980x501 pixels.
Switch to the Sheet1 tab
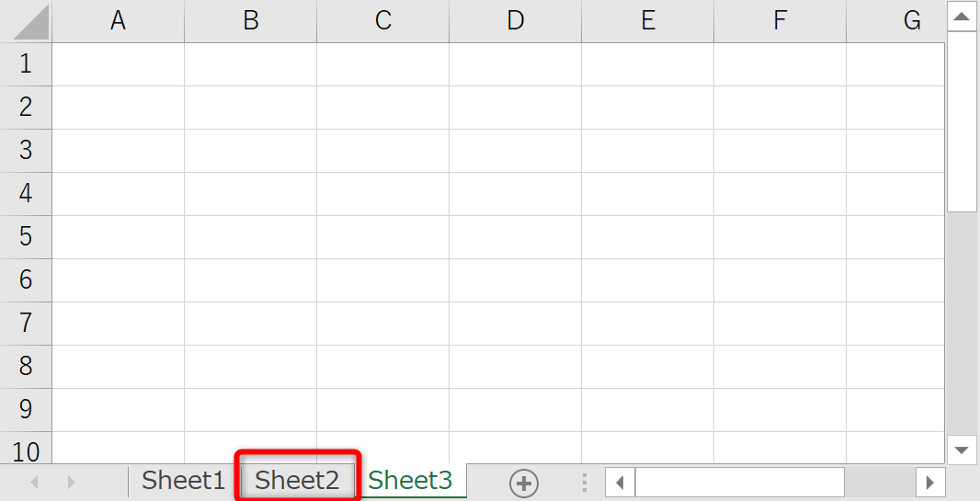(x=183, y=481)
